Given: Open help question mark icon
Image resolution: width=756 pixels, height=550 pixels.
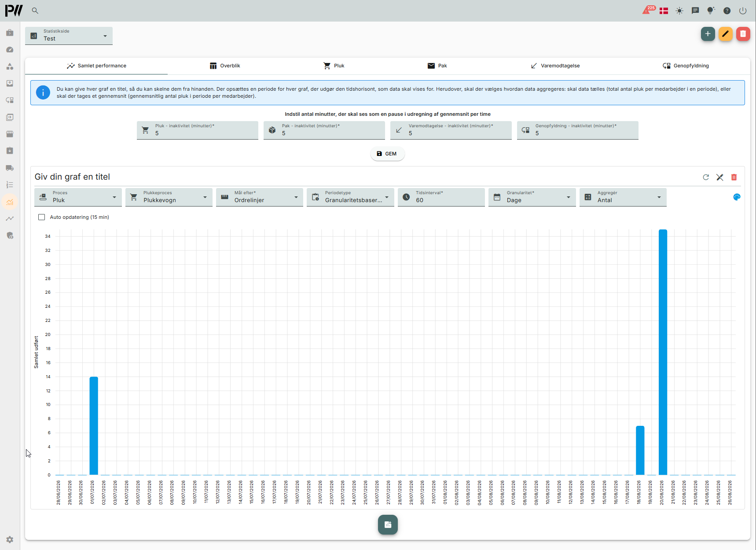Looking at the screenshot, I should click(x=727, y=11).
